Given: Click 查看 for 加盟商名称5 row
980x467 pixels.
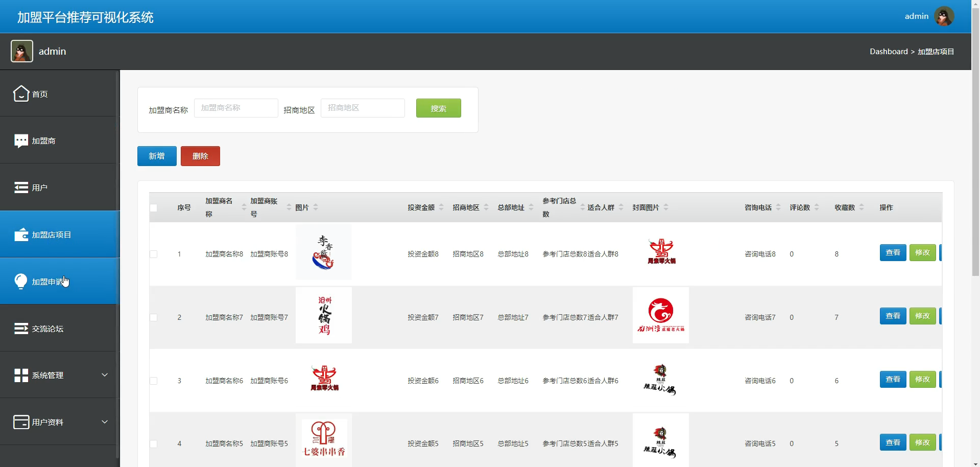Looking at the screenshot, I should click(893, 442).
